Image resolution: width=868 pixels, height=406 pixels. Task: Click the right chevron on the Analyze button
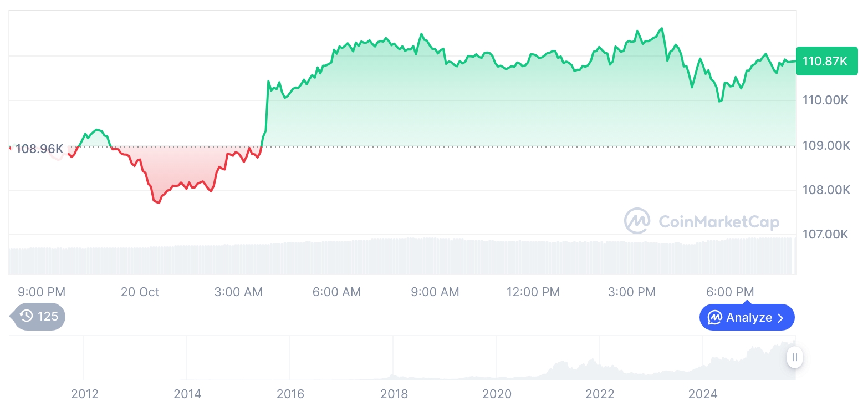781,318
